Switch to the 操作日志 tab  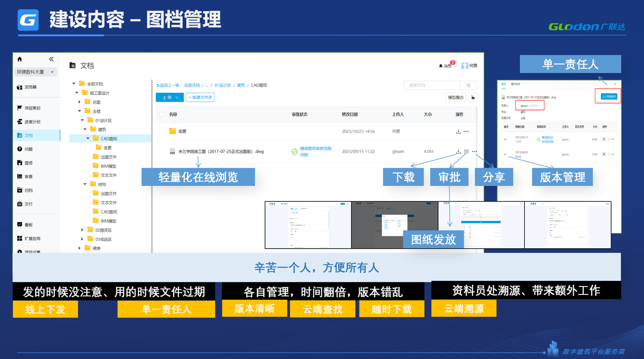(x=516, y=84)
